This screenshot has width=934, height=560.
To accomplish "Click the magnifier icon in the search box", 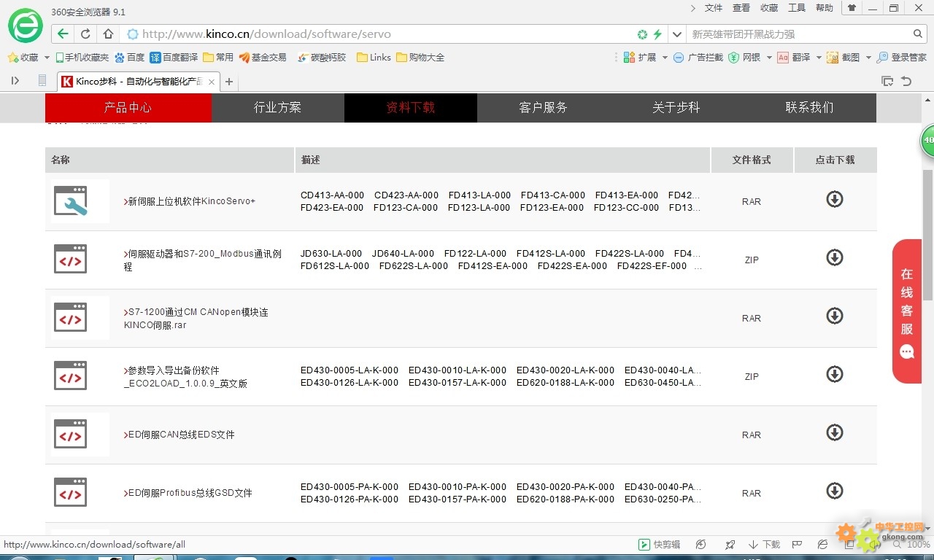I will point(919,34).
